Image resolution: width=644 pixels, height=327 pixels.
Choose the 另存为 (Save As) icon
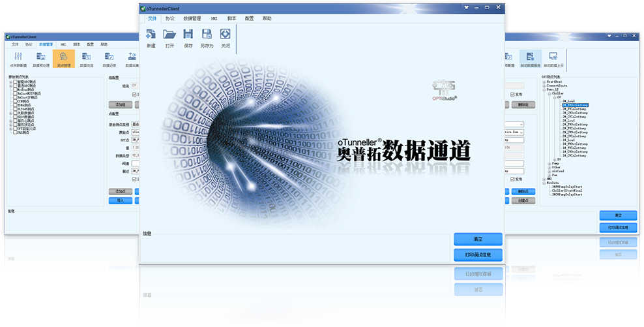point(207,34)
